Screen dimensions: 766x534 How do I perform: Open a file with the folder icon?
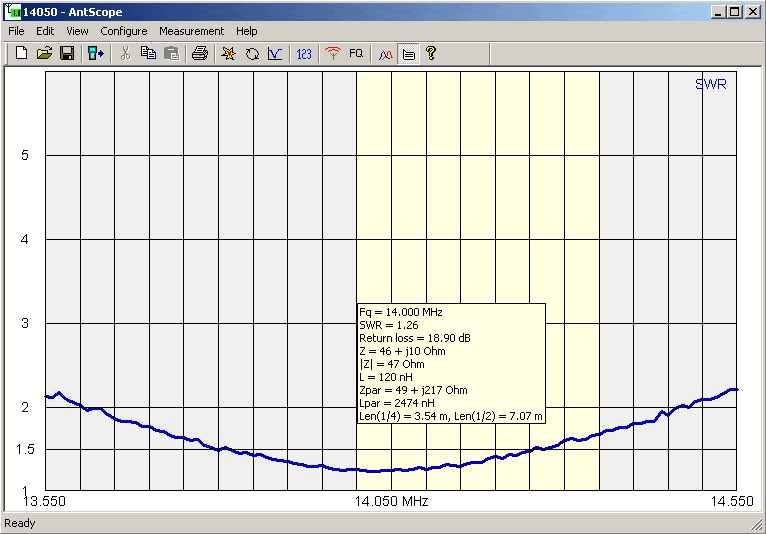(x=44, y=54)
